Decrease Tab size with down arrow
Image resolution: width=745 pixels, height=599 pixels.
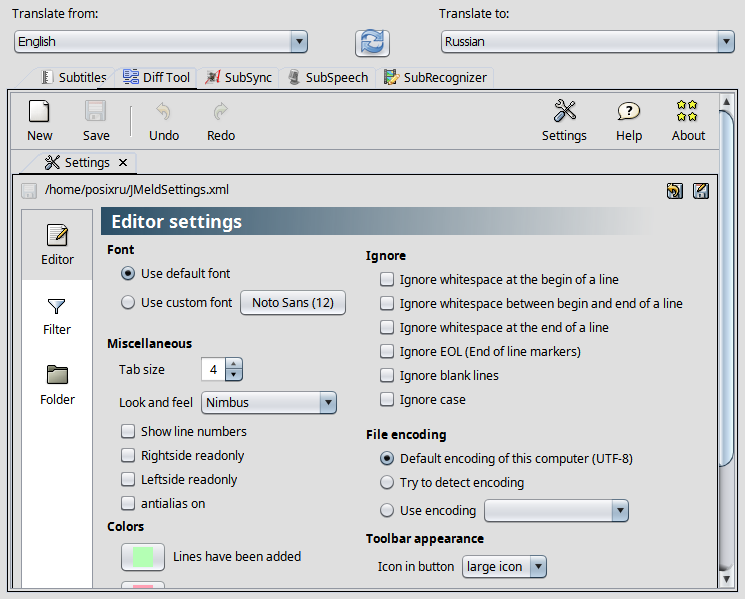tap(233, 375)
